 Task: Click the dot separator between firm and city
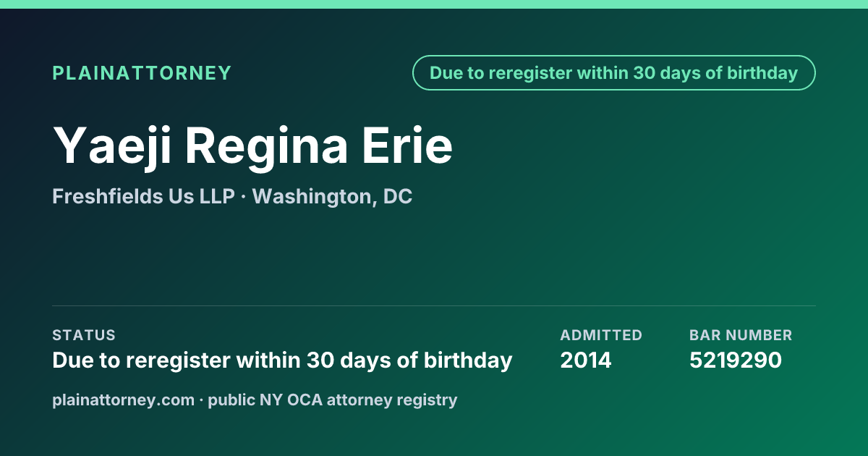click(x=244, y=197)
